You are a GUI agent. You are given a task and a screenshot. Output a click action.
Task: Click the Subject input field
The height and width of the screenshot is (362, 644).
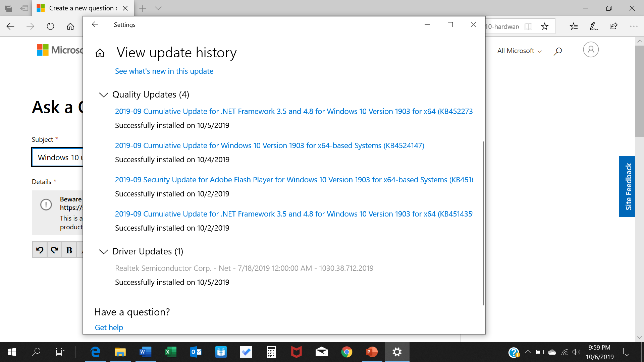pyautogui.click(x=57, y=158)
